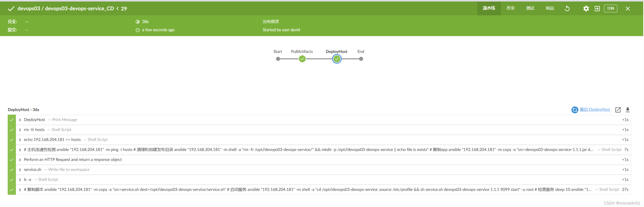The image size is (644, 207).
Task: Click the 27s duration of last step
Action: click(625, 190)
